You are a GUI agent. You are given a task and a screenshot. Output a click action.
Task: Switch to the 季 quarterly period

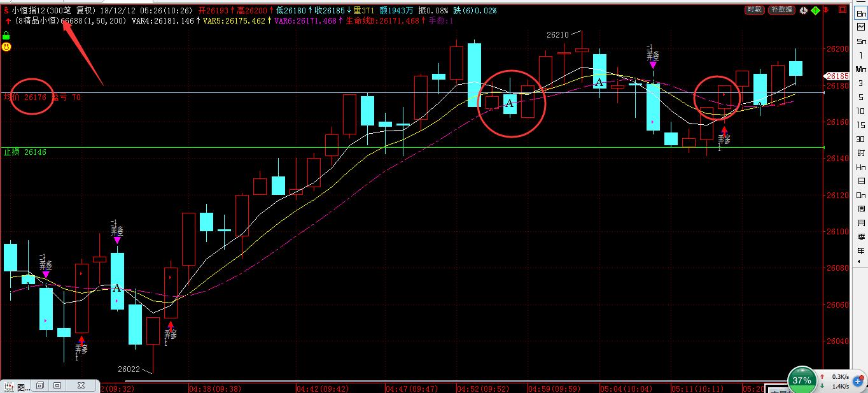click(861, 237)
